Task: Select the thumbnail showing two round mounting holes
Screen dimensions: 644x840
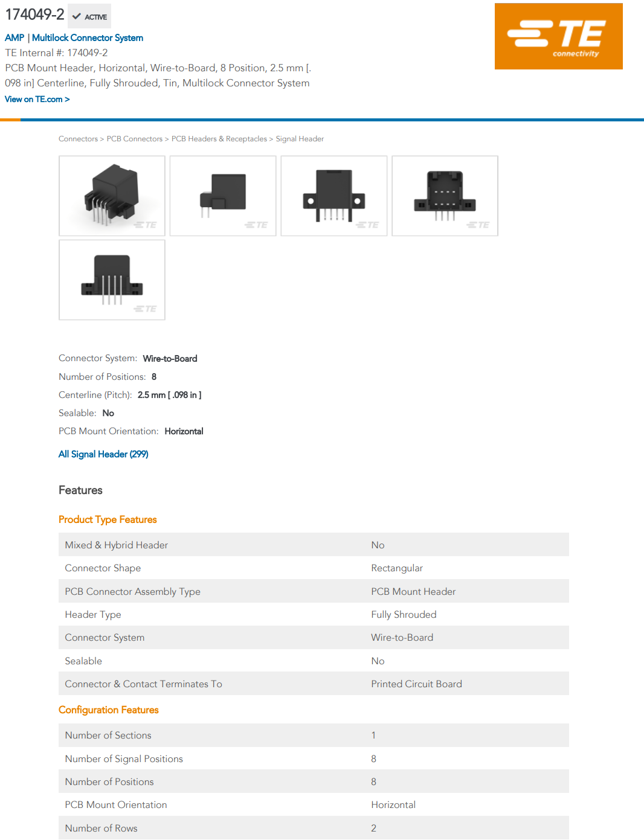Action: 334,196
